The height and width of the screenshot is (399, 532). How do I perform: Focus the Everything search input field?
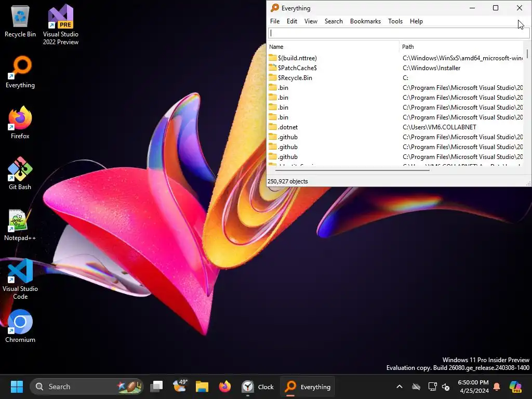click(398, 33)
